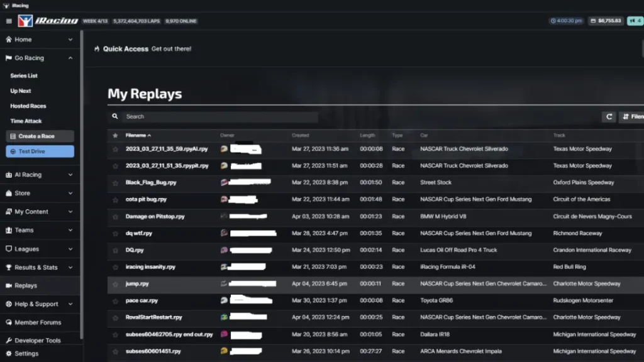Click helmet icon in subses60601451.rpy row

click(224, 351)
